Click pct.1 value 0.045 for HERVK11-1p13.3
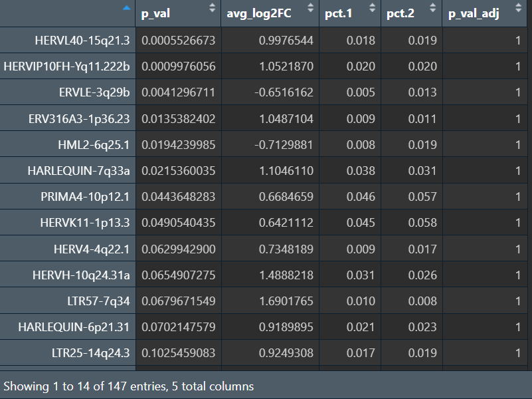Image resolution: width=532 pixels, height=399 pixels. point(361,223)
